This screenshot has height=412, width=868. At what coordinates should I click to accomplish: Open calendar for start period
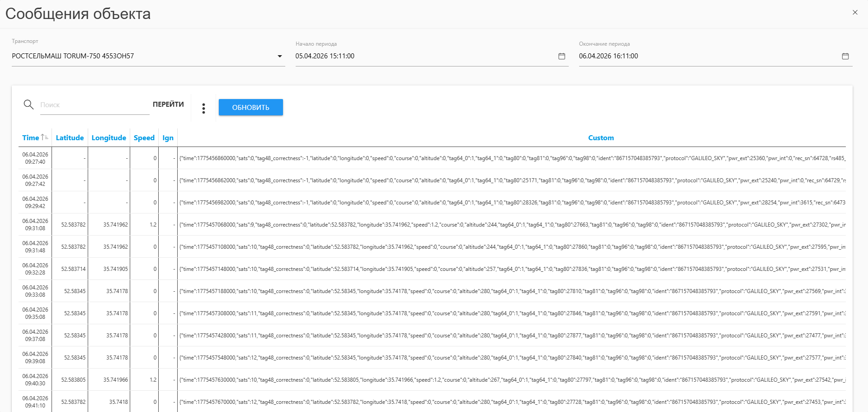coord(561,56)
